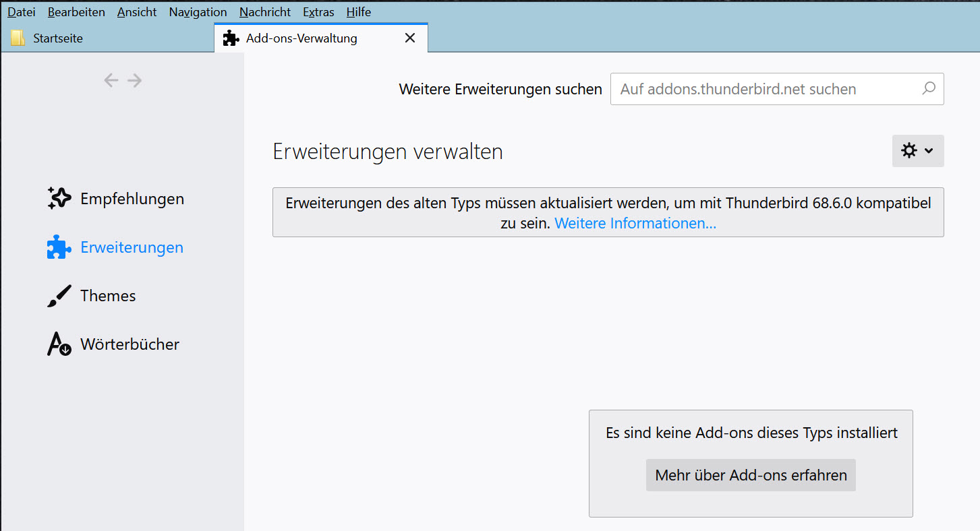Open the gear tools dropdown for extensions
The width and height of the screenshot is (980, 531).
[918, 151]
